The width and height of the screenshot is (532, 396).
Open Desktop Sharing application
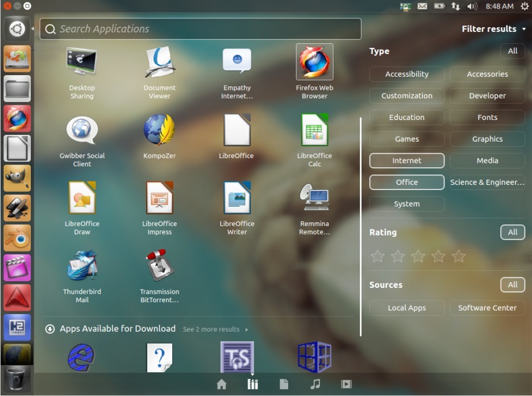coord(82,73)
